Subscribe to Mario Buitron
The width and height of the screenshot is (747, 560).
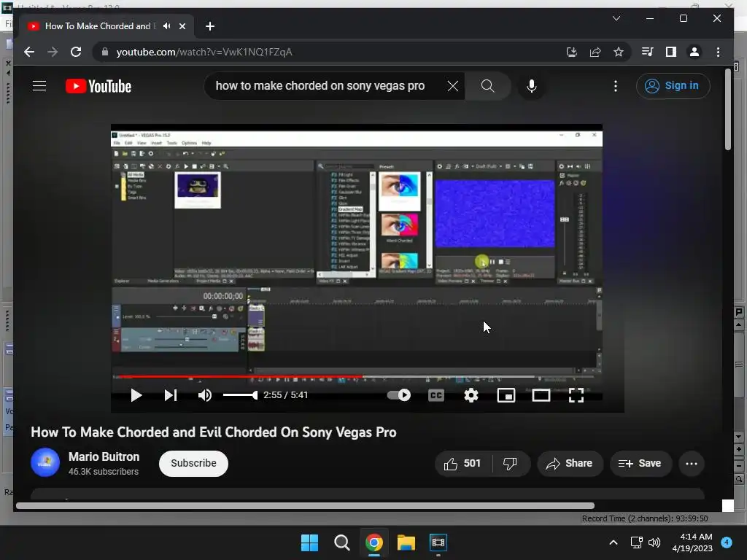click(x=193, y=463)
